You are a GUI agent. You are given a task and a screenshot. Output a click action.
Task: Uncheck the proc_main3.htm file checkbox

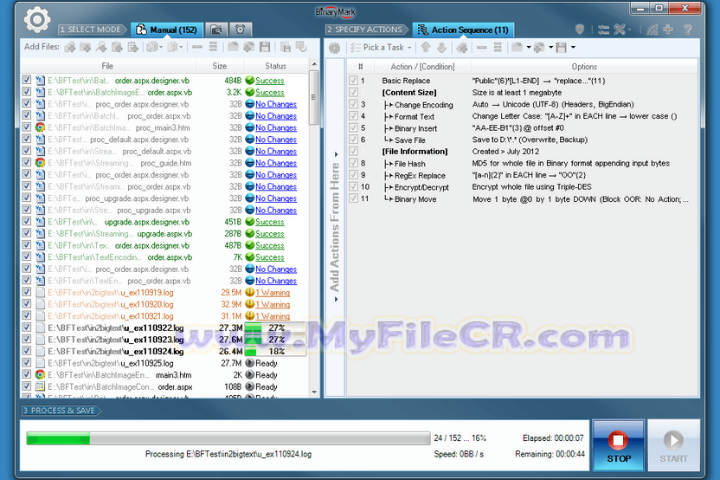[x=27, y=127]
